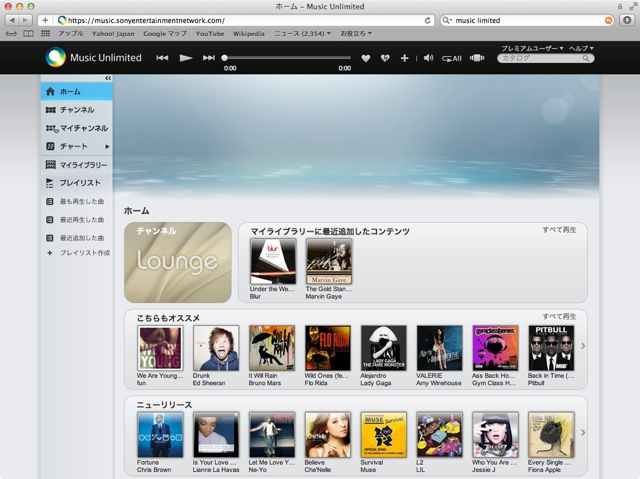Click the Safari add bookmark plus button
The width and height of the screenshot is (640, 479).
(45, 20)
